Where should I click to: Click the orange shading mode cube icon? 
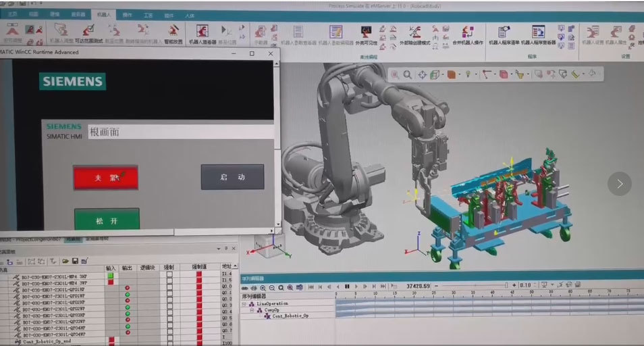click(452, 75)
